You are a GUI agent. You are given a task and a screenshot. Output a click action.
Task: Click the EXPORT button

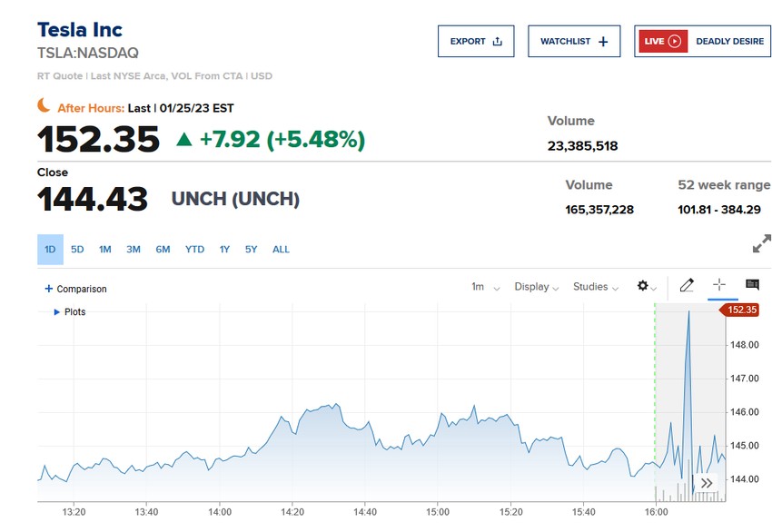point(476,41)
